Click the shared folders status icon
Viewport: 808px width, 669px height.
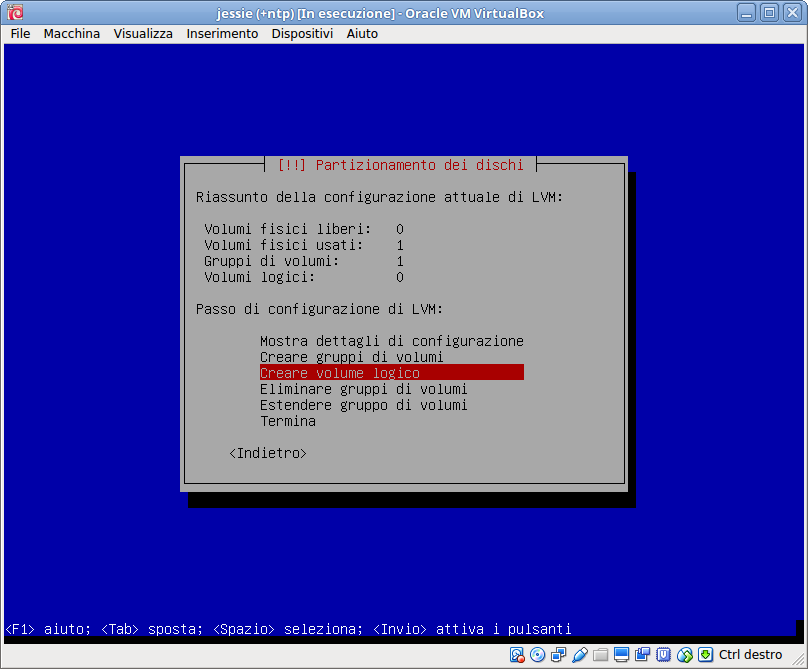tap(600, 655)
